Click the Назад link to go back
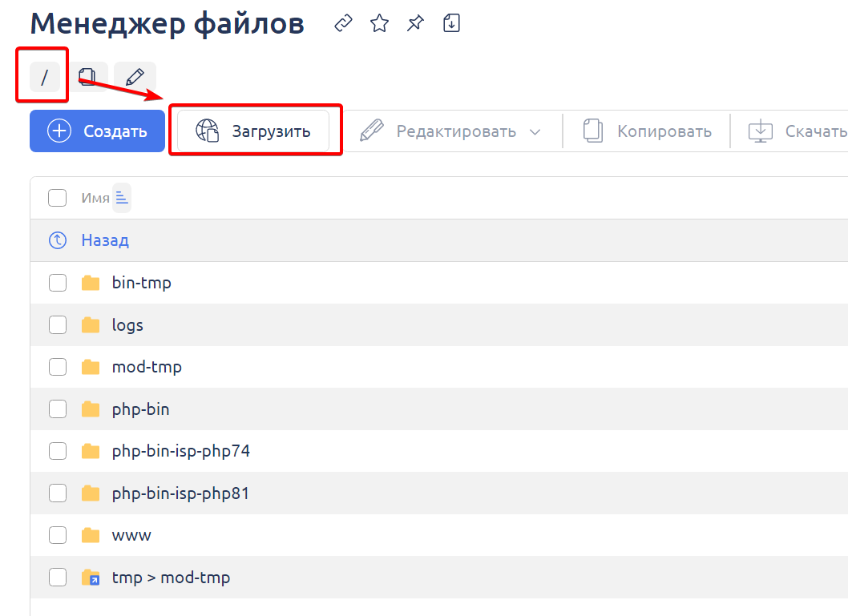 [x=103, y=240]
